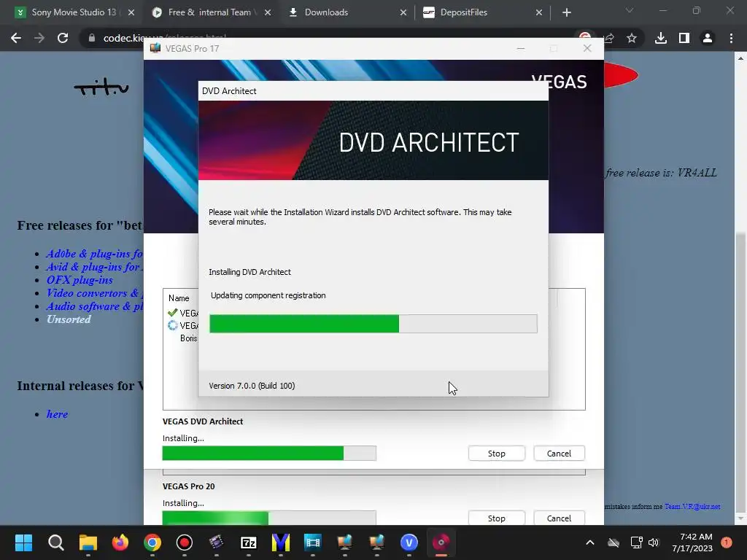Open Chrome profile icon
The image size is (747, 560).
coord(708,38)
